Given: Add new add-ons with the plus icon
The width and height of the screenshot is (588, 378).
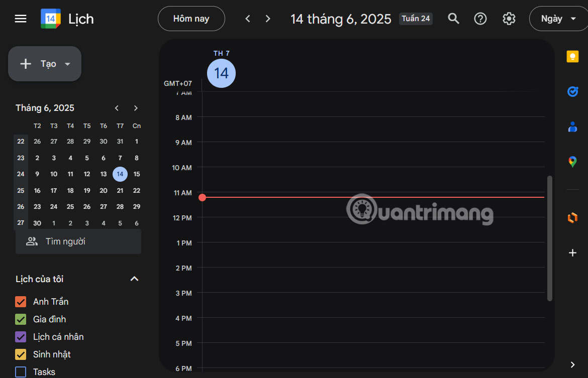Looking at the screenshot, I should (x=572, y=253).
